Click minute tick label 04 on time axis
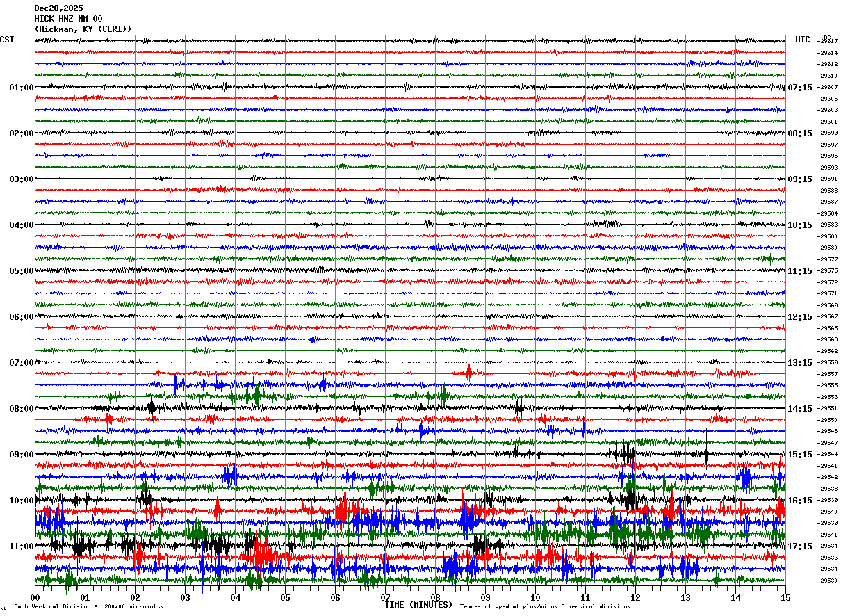Screen dimensions: 841x616 [x=235, y=597]
